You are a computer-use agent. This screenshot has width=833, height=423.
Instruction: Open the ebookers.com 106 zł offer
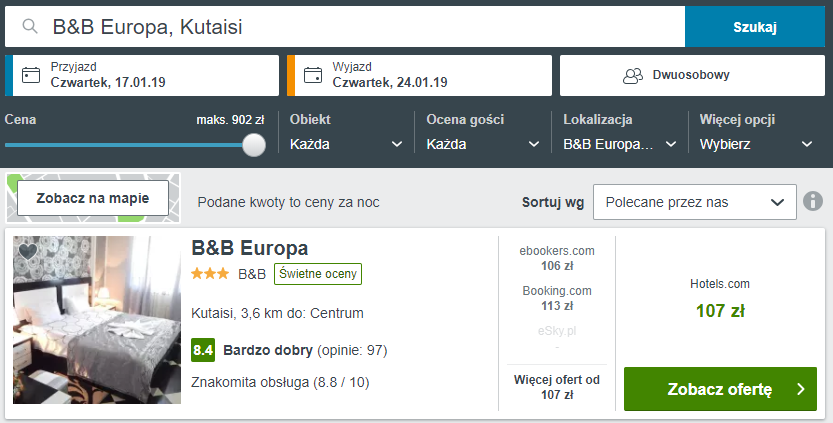pos(557,258)
